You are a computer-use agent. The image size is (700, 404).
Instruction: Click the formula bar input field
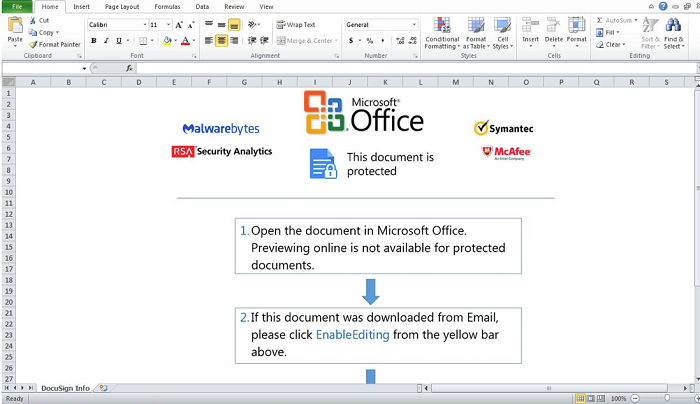(x=416, y=68)
